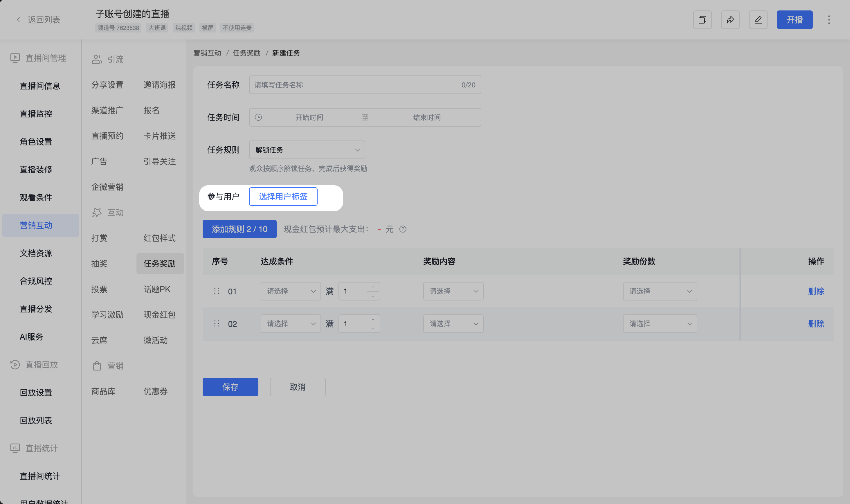Screen dimensions: 850x504
Task: Click the 直播回放 section icon
Action: tap(15, 364)
